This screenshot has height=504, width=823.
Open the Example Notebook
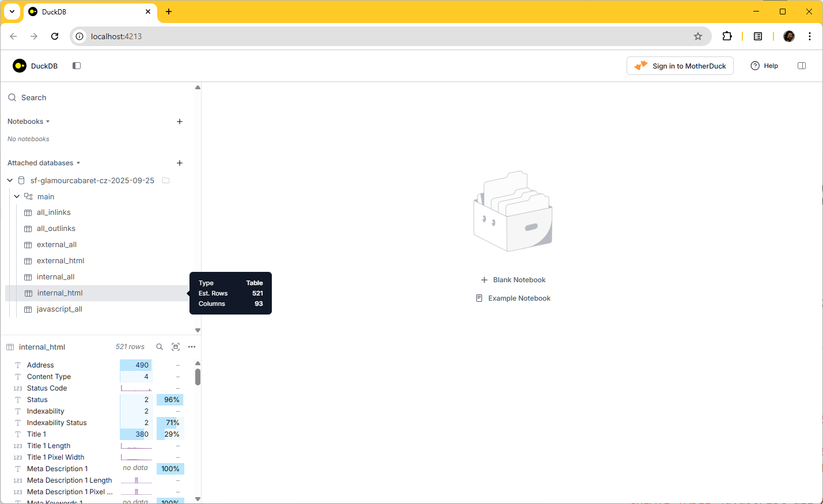point(513,298)
